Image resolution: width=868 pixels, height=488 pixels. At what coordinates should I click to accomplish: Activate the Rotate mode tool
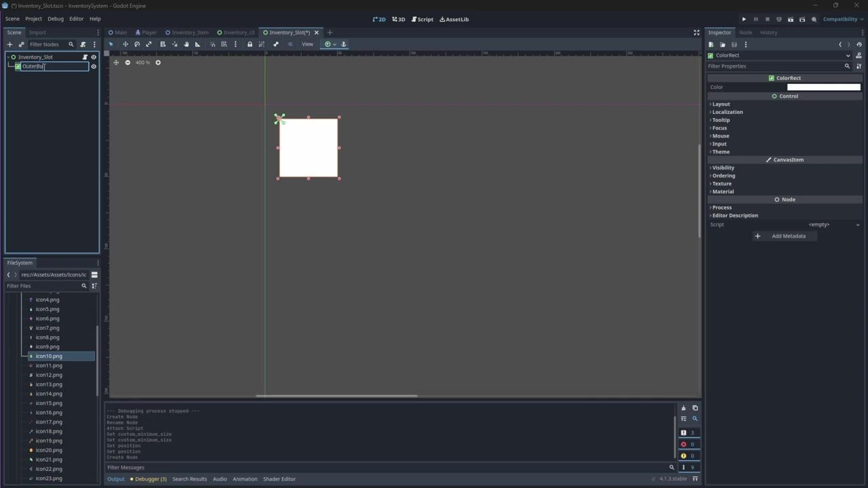137,44
